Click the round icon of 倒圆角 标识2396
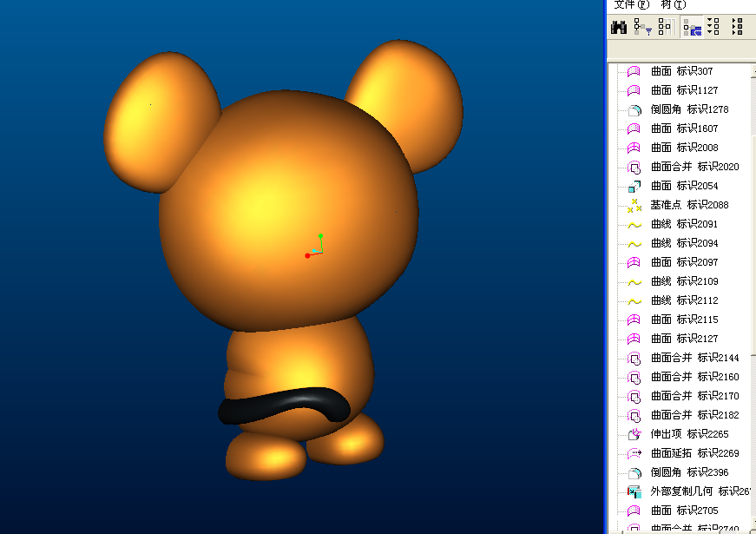This screenshot has width=756, height=534. (x=634, y=472)
